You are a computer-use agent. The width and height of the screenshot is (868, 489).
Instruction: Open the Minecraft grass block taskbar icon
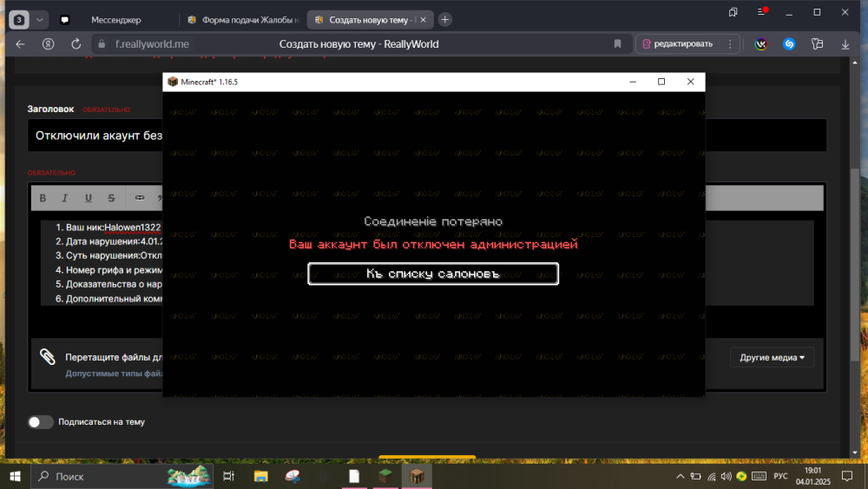(385, 476)
